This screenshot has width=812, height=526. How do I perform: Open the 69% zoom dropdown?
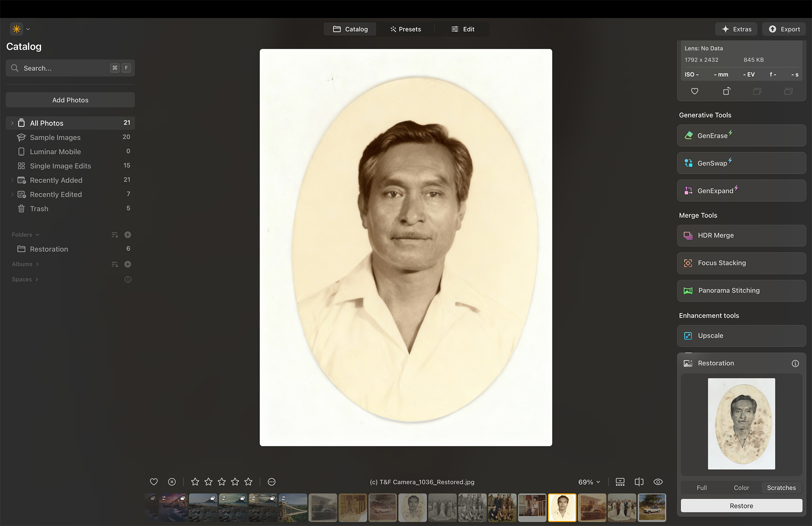click(589, 482)
